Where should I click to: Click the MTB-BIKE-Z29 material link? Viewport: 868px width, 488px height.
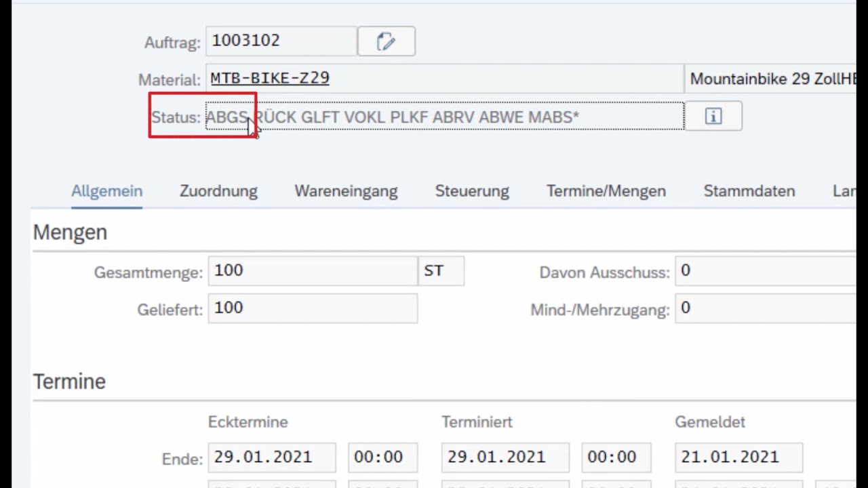click(270, 78)
